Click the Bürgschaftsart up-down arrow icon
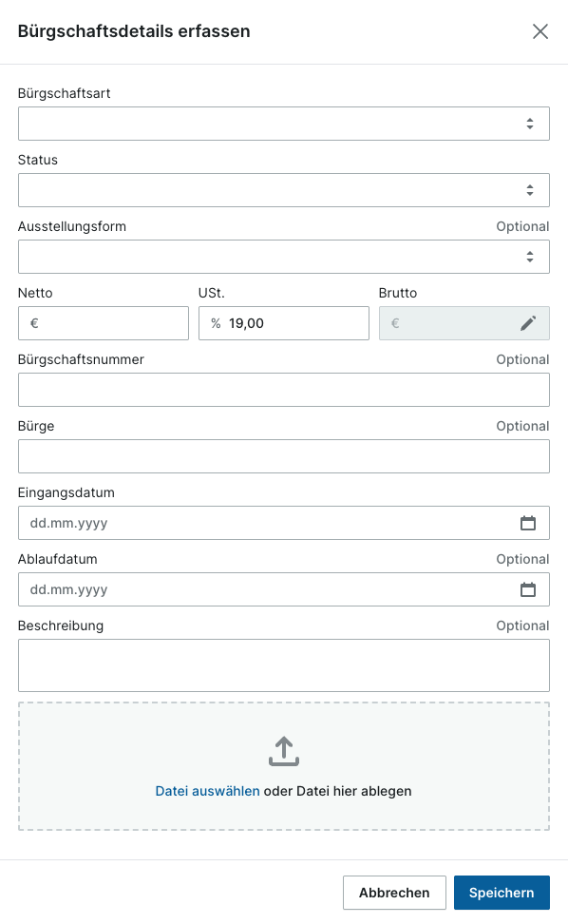This screenshot has height=924, width=568. click(530, 124)
